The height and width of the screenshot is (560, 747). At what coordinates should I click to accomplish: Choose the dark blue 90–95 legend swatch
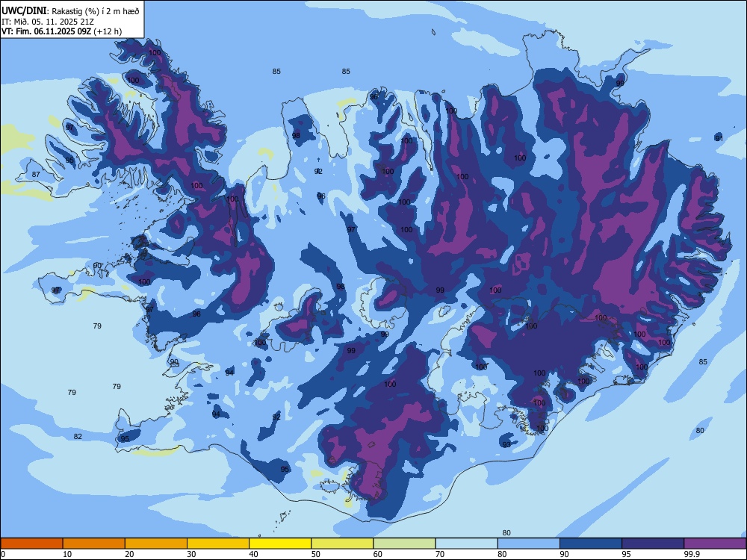[591, 544]
